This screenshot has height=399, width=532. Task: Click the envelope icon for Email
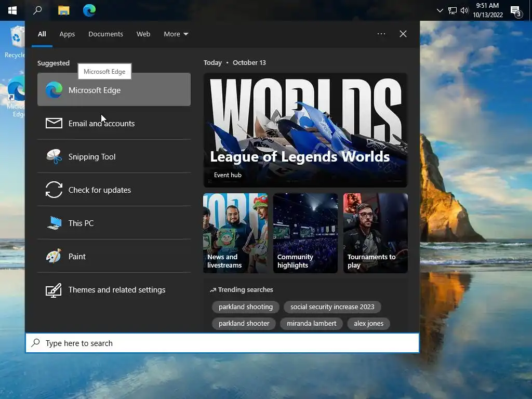(54, 123)
